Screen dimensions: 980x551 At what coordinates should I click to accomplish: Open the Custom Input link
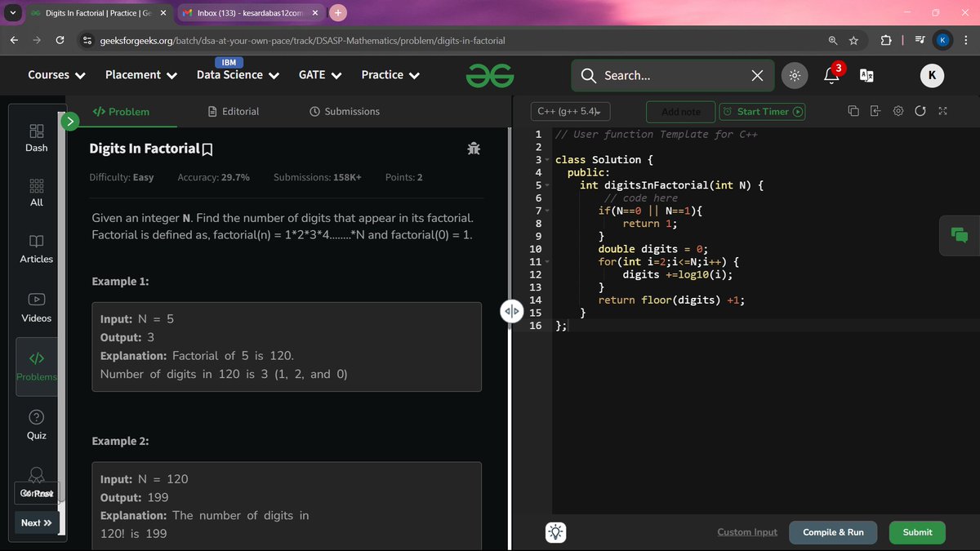pyautogui.click(x=747, y=532)
